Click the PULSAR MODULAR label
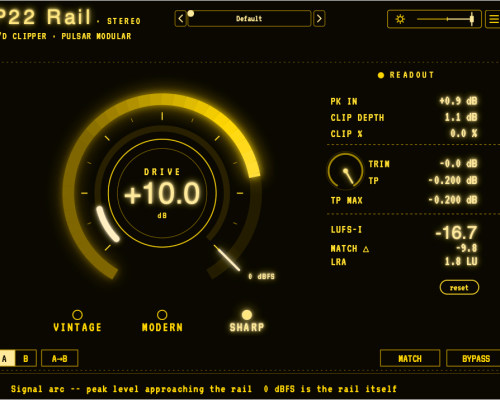The image size is (500, 400). point(96,36)
